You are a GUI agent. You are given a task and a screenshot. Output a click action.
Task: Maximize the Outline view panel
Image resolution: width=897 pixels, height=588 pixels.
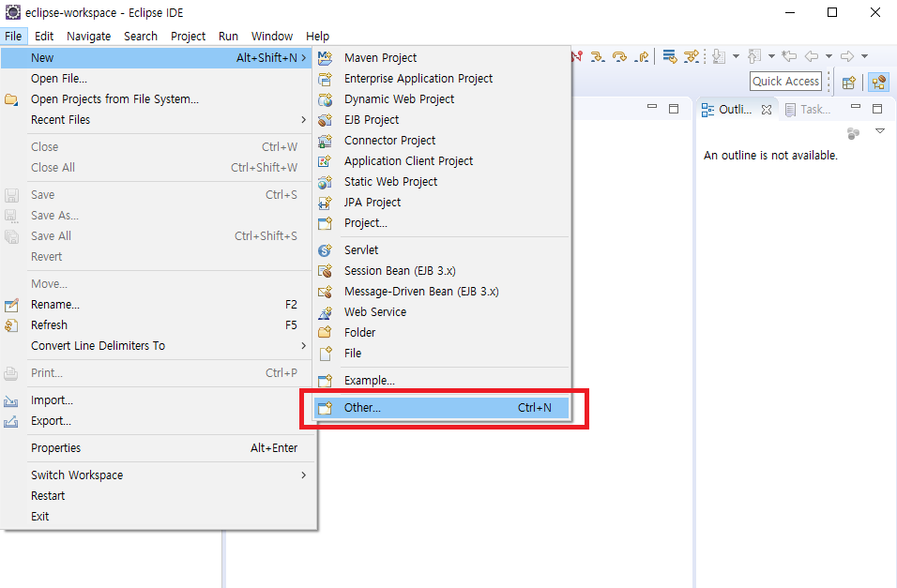(x=877, y=109)
